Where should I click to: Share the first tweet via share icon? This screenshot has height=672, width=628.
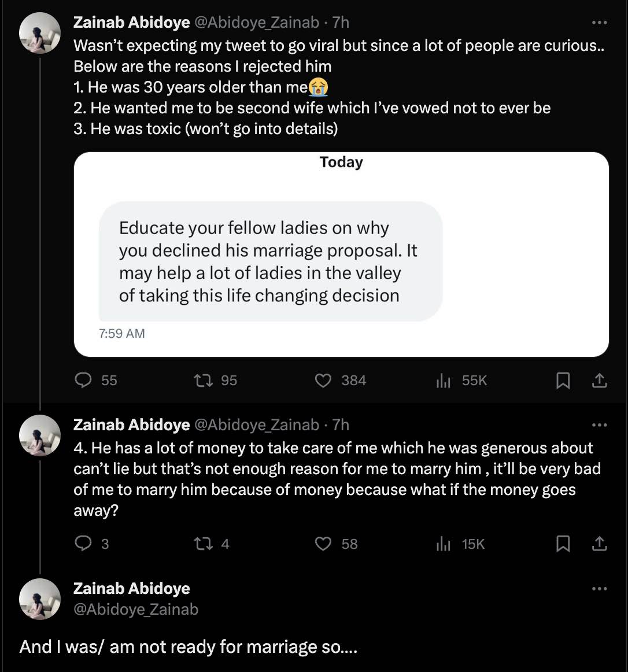(x=600, y=380)
